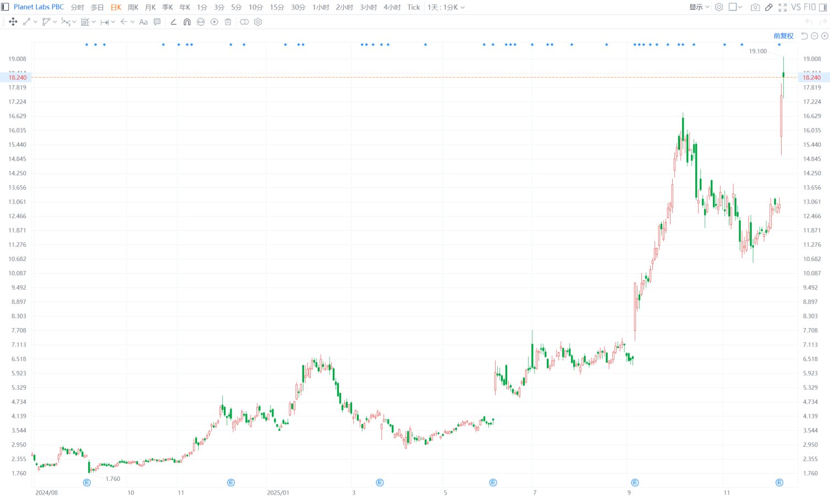This screenshot has width=830, height=504.
Task: Zoom in the chart with plus icon
Action: click(824, 36)
